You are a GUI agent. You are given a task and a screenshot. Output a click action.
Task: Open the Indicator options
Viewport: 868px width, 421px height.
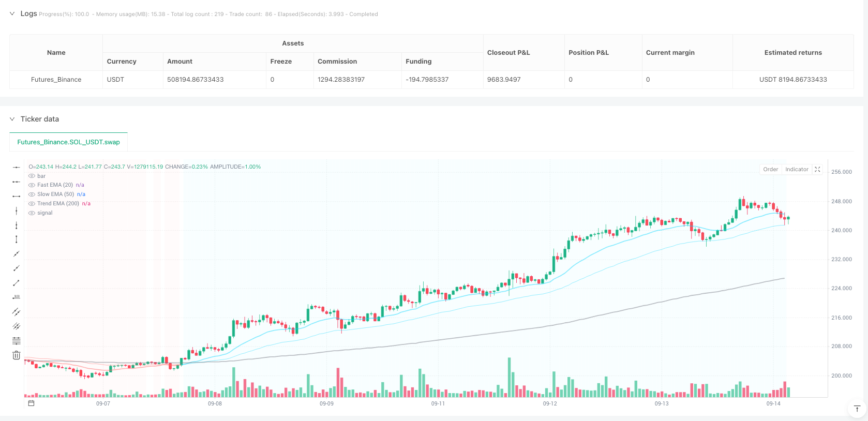coord(797,169)
